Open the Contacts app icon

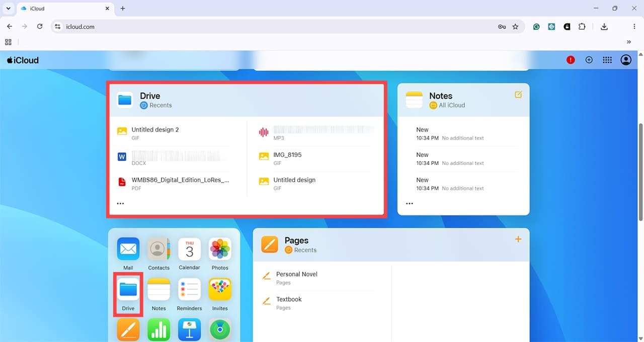[158, 249]
